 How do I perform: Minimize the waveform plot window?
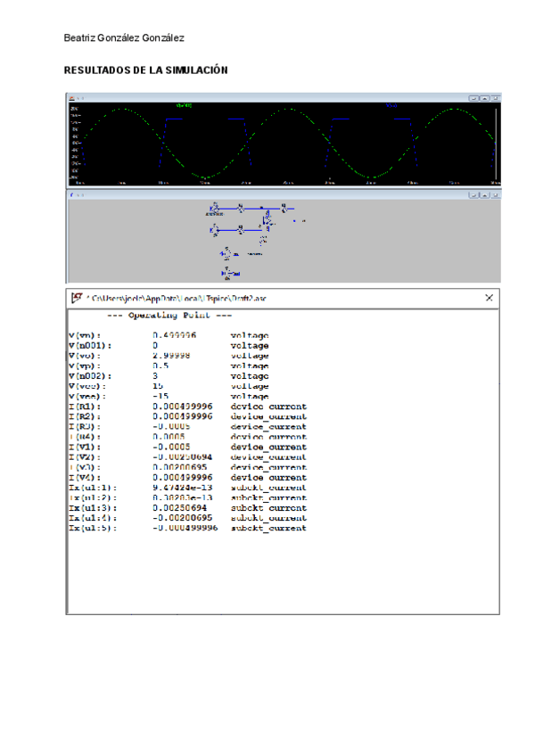tap(473, 97)
